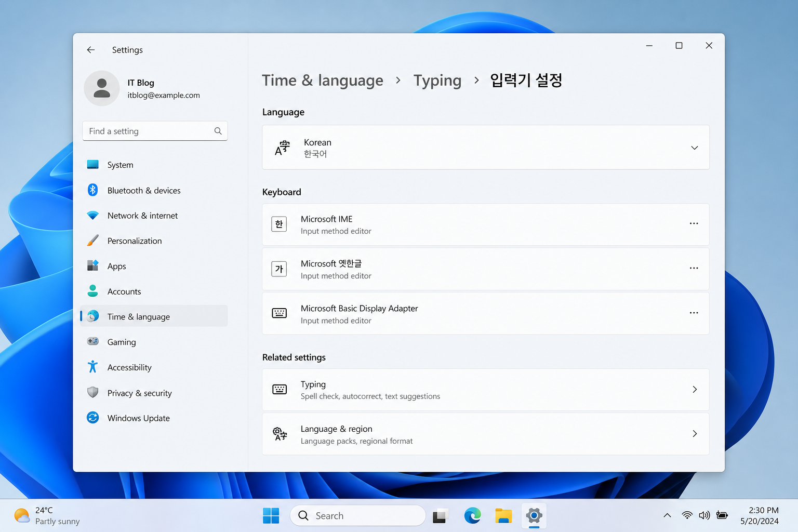Open more options for Microsoft Basic Display Adapter

(x=694, y=313)
